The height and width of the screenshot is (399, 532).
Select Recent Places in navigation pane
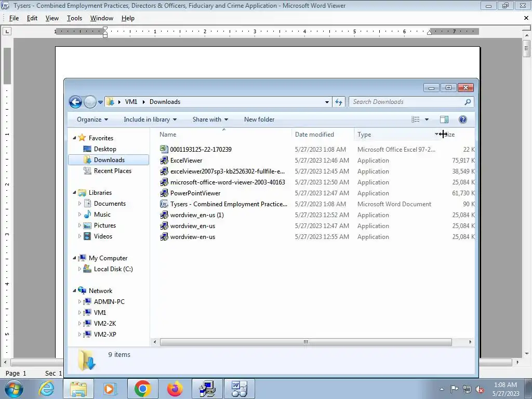[113, 171]
